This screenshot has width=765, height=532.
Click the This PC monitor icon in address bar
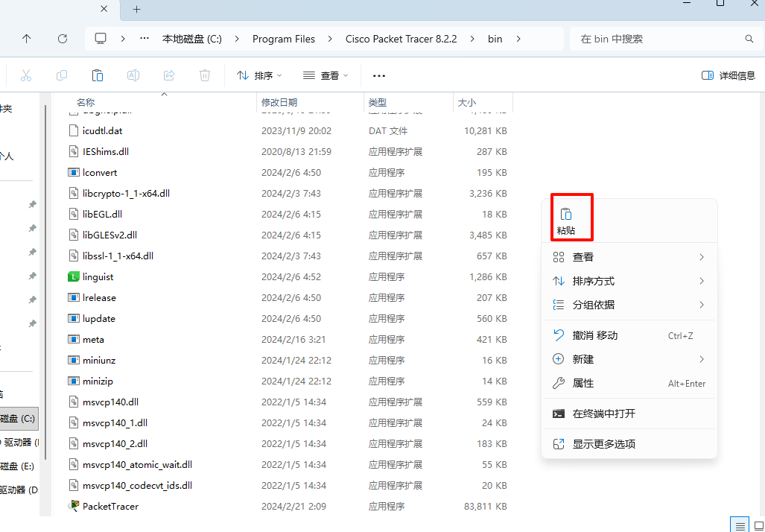tap(101, 39)
